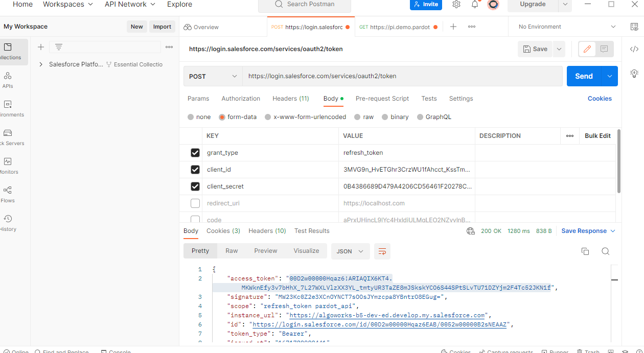
Task: Uncheck the grant_type row checkbox
Action: tap(195, 153)
